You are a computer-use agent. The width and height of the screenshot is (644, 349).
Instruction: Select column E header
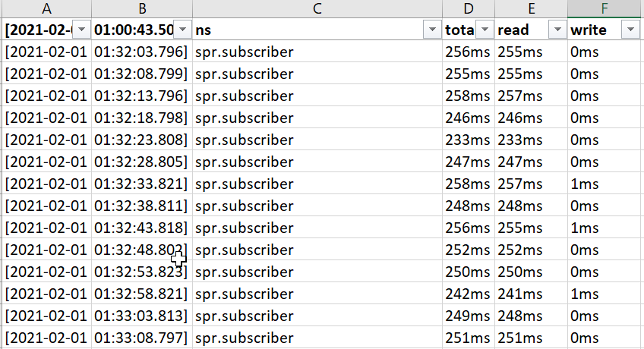tap(531, 8)
